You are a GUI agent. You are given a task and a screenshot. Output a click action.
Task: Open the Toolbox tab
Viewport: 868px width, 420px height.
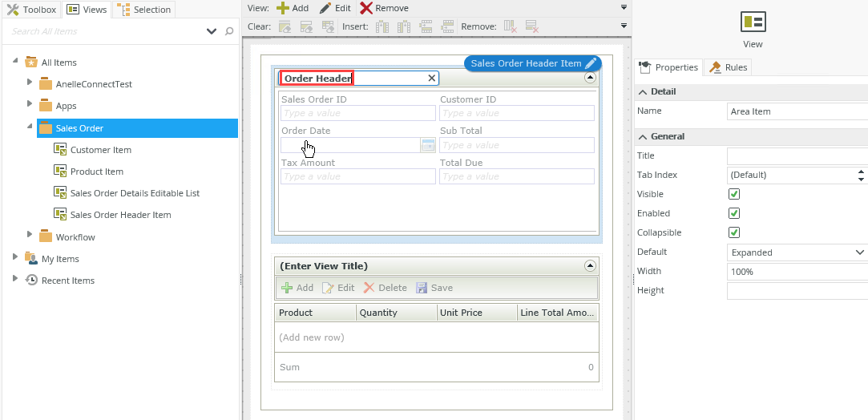[x=31, y=10]
